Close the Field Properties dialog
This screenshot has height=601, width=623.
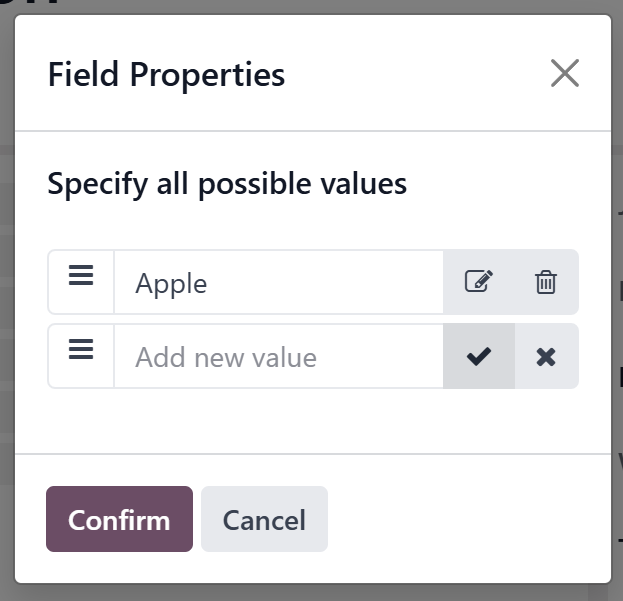point(565,73)
